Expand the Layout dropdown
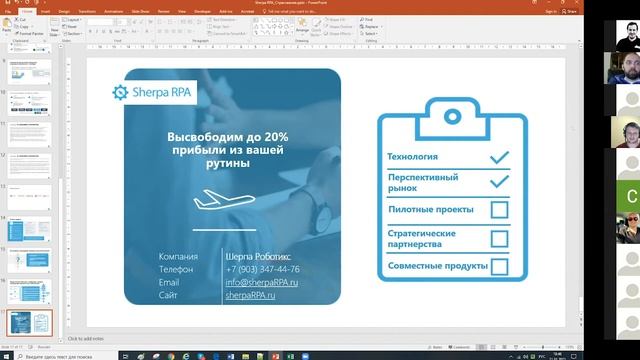The width and height of the screenshot is (640, 360). point(72,20)
